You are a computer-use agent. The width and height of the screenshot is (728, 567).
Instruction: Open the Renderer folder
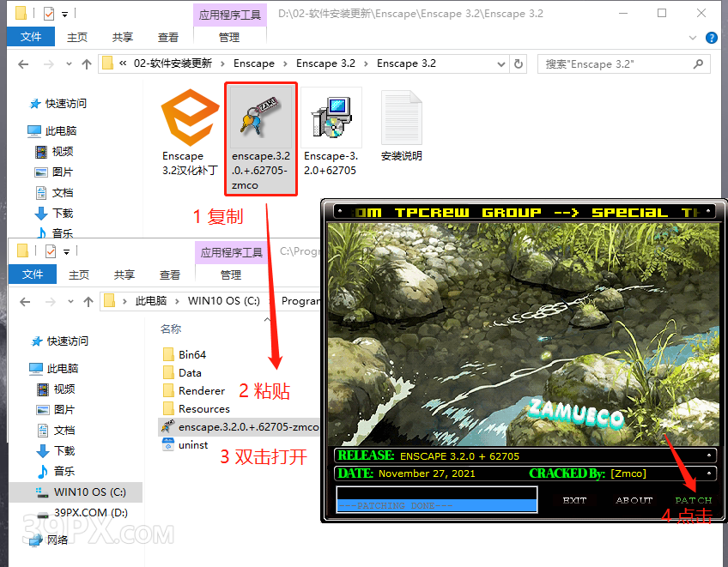point(202,389)
